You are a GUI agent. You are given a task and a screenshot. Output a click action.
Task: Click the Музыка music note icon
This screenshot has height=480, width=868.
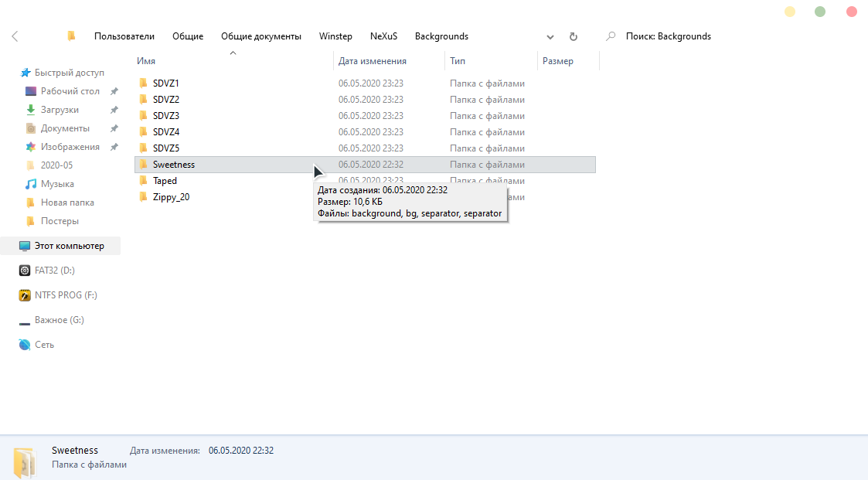[31, 184]
